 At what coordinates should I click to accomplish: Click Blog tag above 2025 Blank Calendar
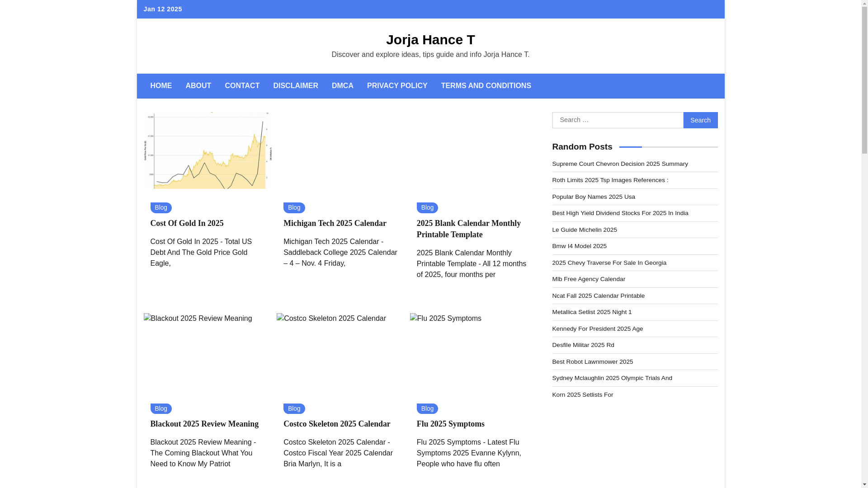coord(427,208)
